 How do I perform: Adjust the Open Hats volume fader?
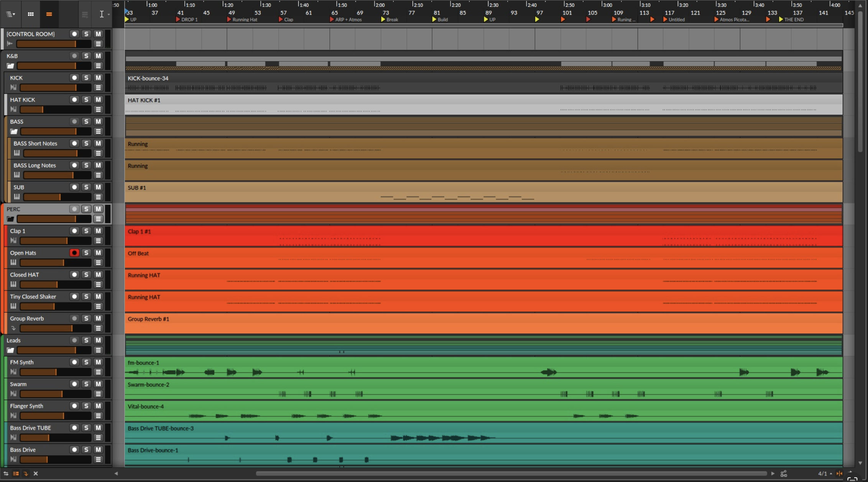click(x=55, y=263)
